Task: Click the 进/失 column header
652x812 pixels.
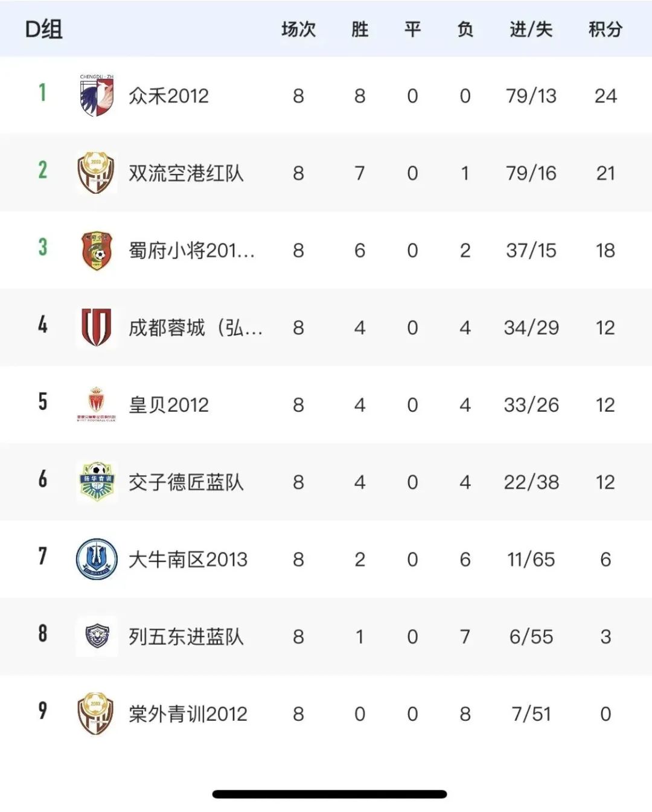Action: pos(531,30)
